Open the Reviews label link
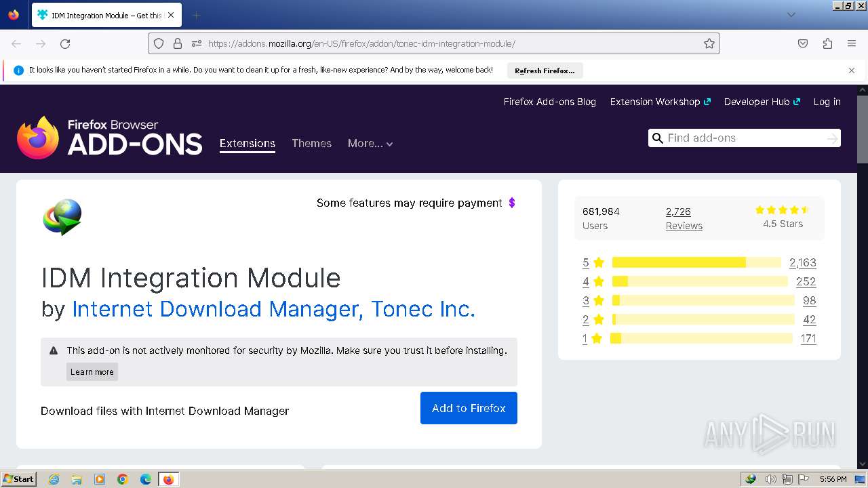The width and height of the screenshot is (868, 488). point(684,226)
